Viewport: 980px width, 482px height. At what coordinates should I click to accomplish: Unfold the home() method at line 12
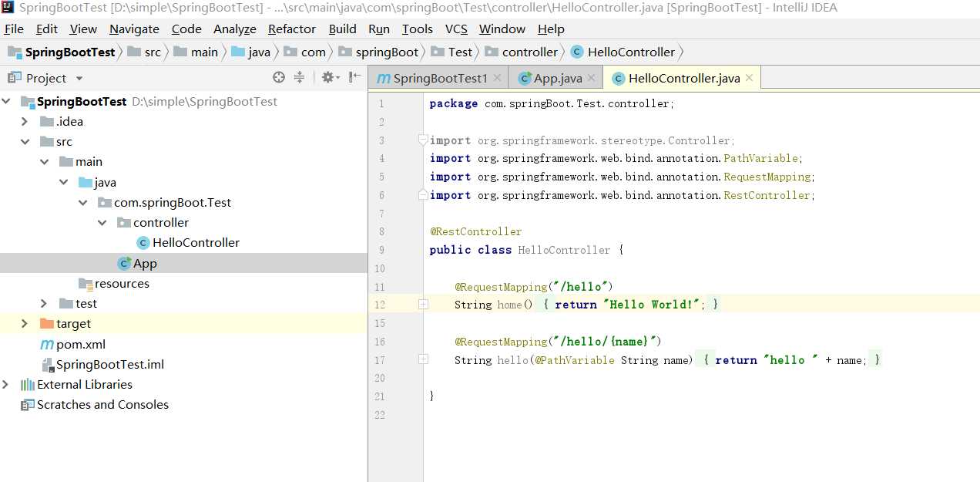point(423,305)
